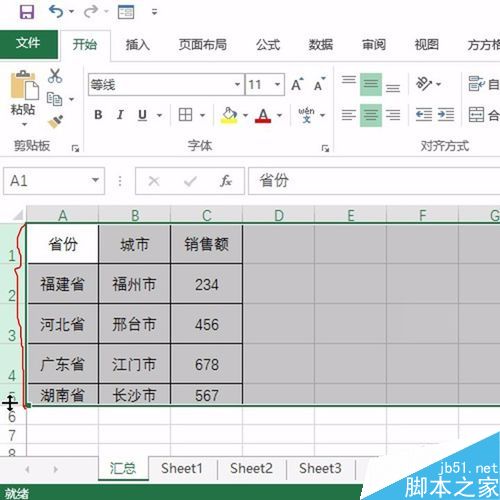Open the Underline style dropdown arrow
Image resolution: width=500 pixels, height=500 pixels.
[x=159, y=115]
